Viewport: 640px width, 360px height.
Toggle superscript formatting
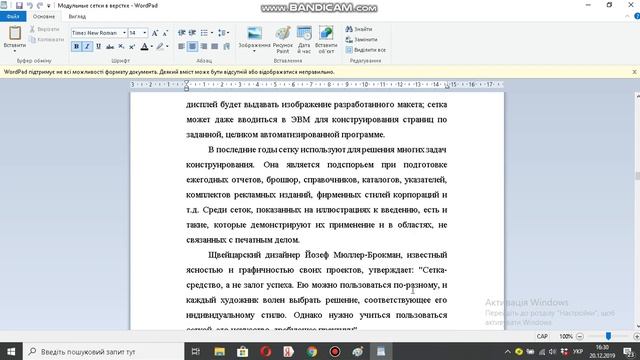(132, 47)
